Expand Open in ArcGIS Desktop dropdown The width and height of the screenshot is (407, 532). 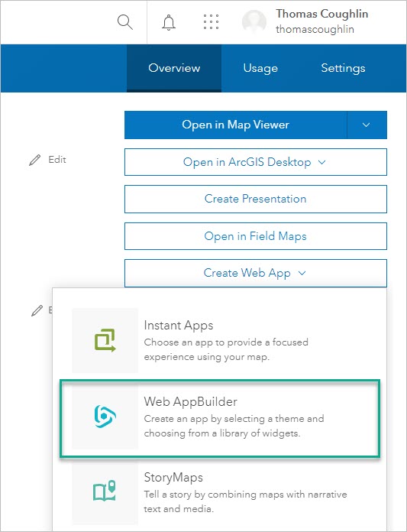tap(256, 162)
